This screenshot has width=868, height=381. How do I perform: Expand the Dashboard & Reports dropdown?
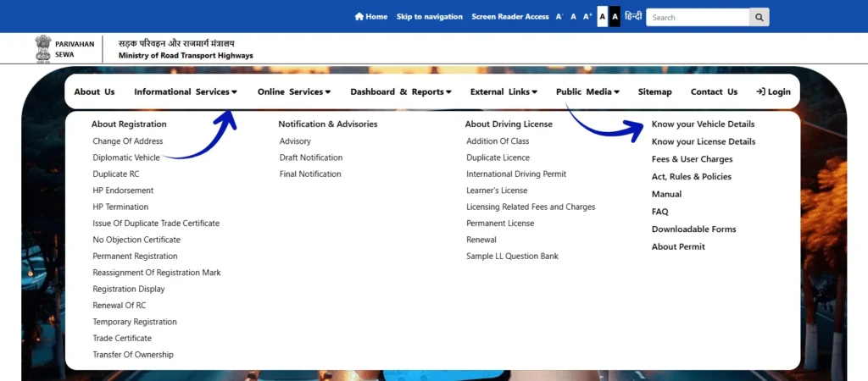pos(400,91)
